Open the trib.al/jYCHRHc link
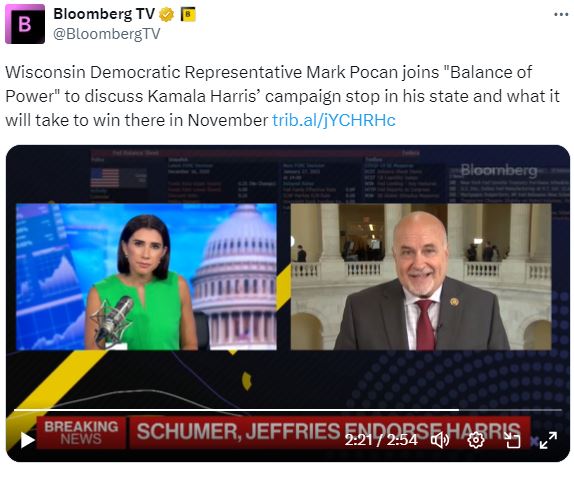 (334, 120)
